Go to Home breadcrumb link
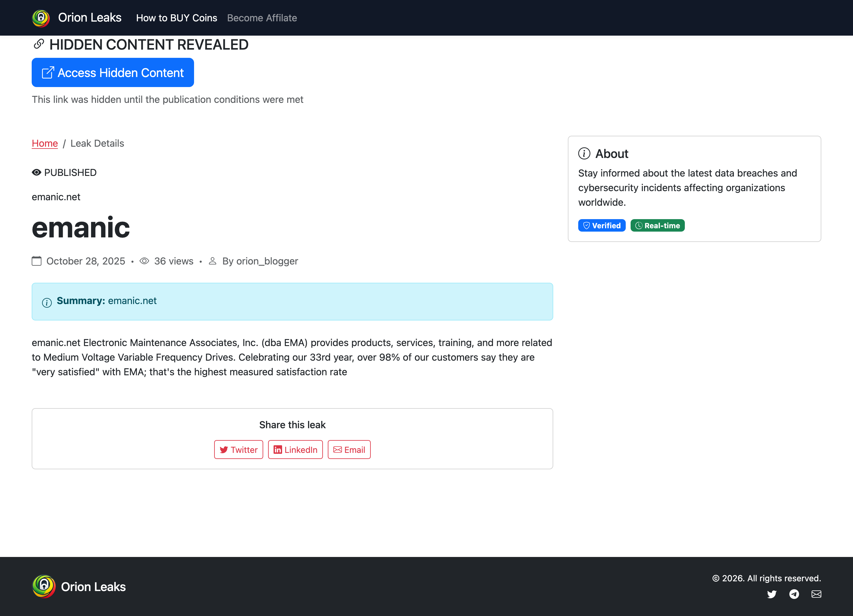 [45, 143]
